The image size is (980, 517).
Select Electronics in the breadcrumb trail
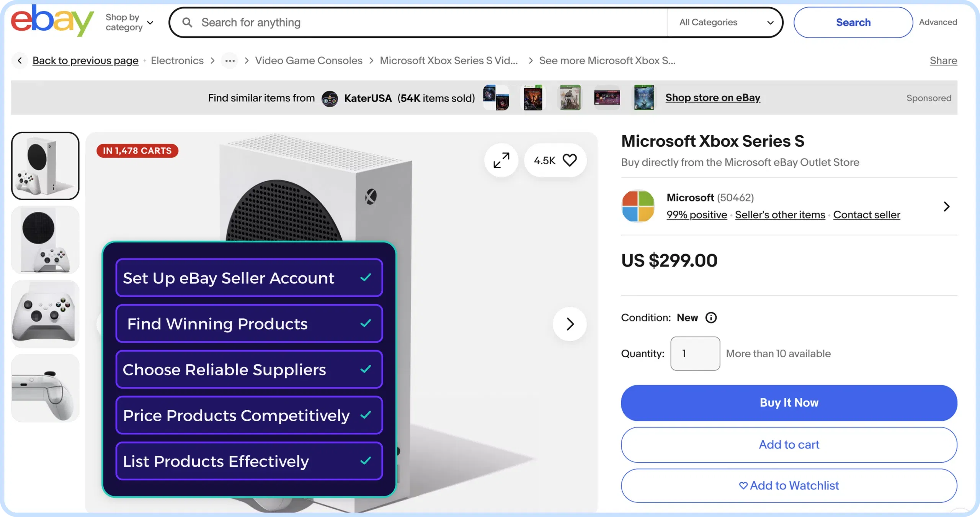tap(177, 61)
